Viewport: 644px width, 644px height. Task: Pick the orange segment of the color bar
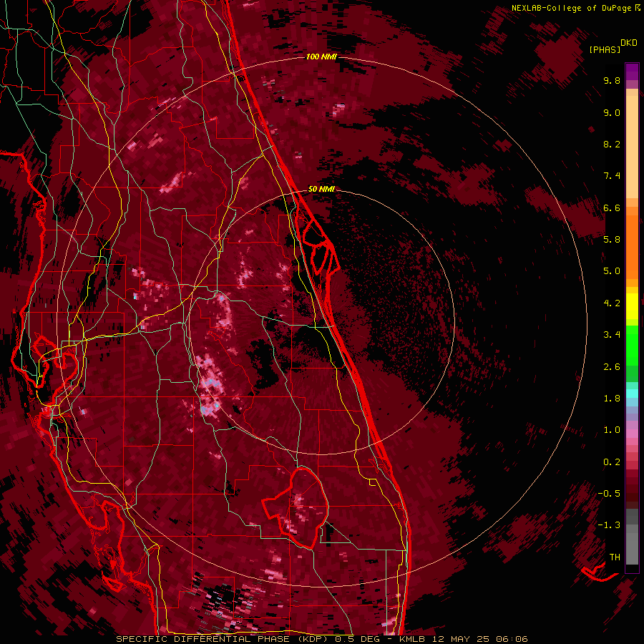click(x=632, y=246)
